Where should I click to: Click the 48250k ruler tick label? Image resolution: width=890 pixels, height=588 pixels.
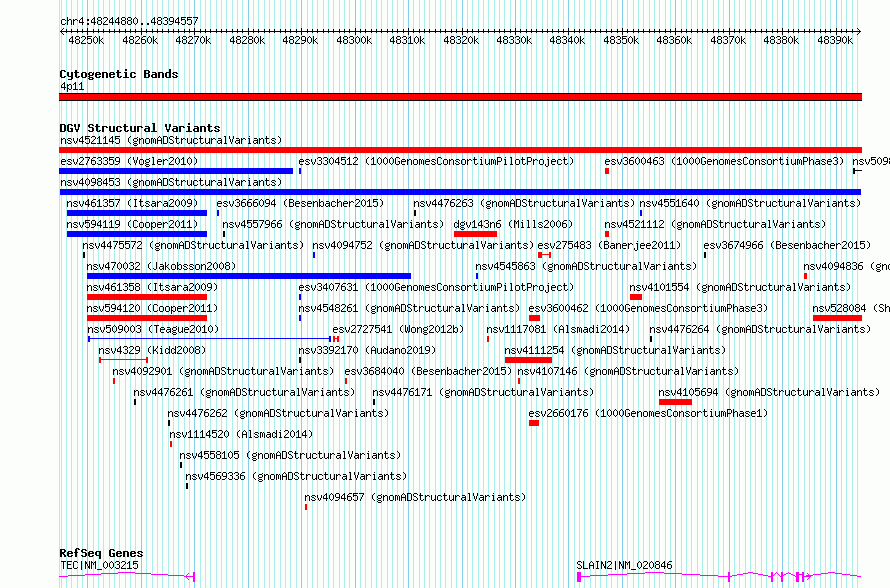(86, 40)
